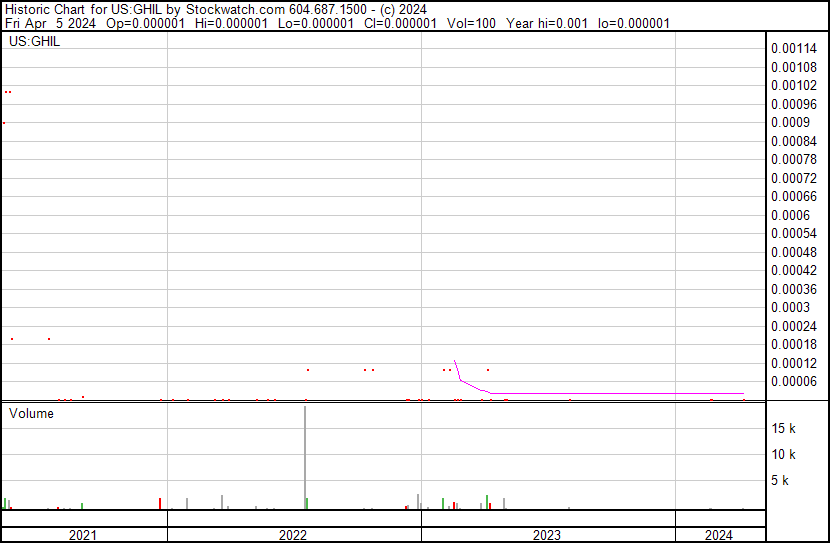
Task: Click the 0.0003 price axis label
Action: (790, 307)
